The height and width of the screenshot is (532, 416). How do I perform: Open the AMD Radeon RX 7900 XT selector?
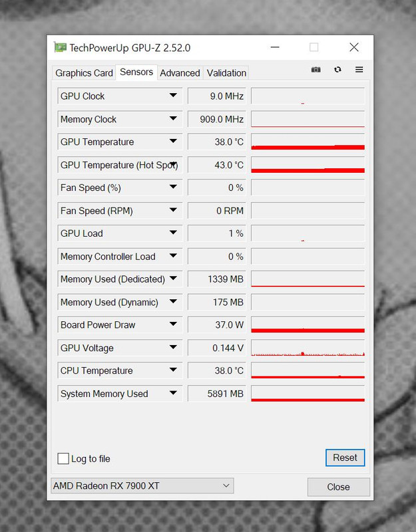(142, 485)
